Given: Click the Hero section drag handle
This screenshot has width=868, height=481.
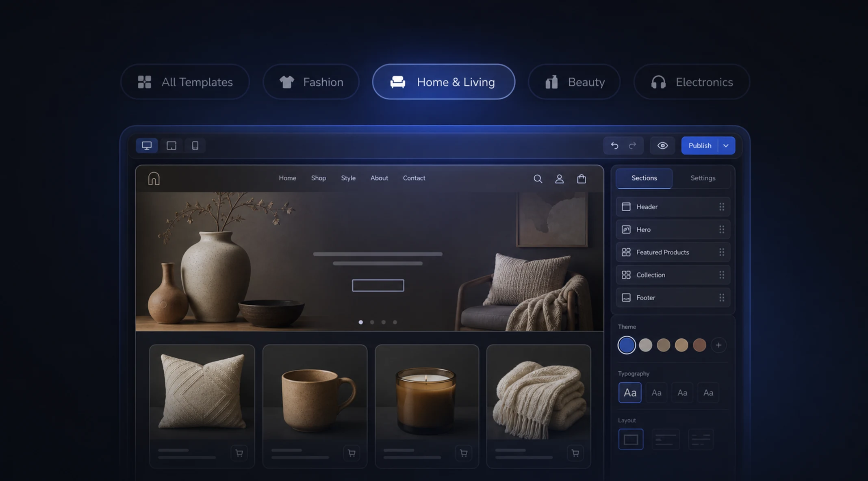Looking at the screenshot, I should (722, 230).
